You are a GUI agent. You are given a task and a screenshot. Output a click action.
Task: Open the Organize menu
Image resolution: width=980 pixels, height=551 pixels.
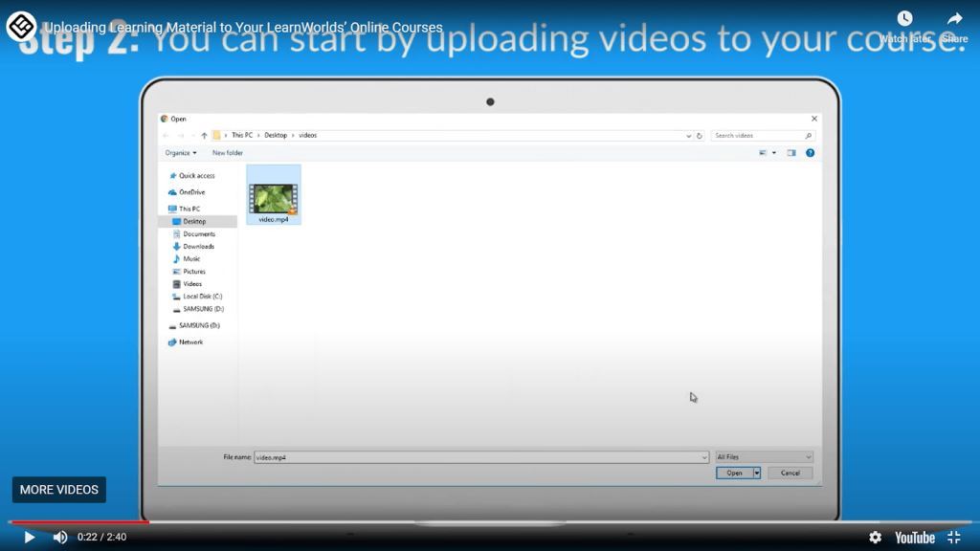pyautogui.click(x=181, y=153)
